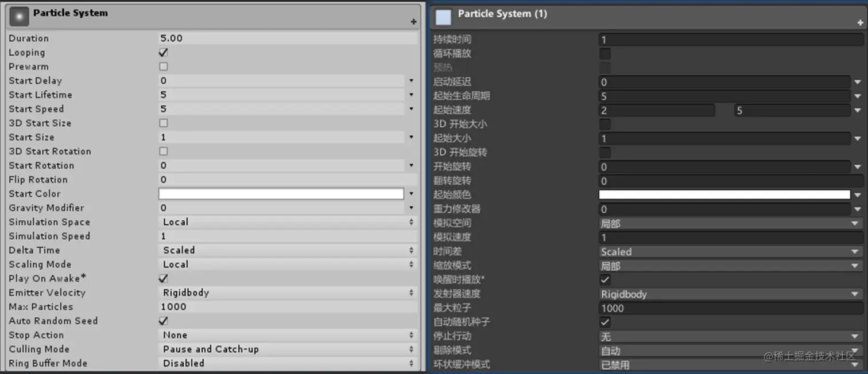Enable the 3D 开始旋转 checkbox

click(x=605, y=153)
